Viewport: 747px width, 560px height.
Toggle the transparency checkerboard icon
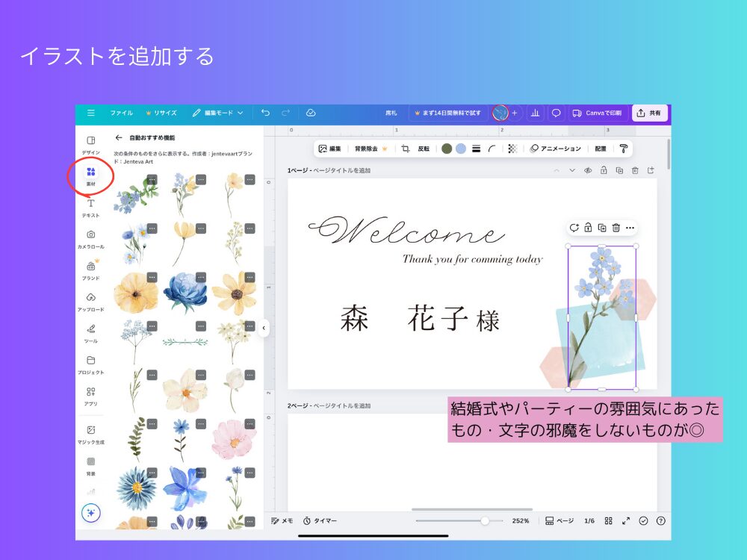click(x=512, y=149)
